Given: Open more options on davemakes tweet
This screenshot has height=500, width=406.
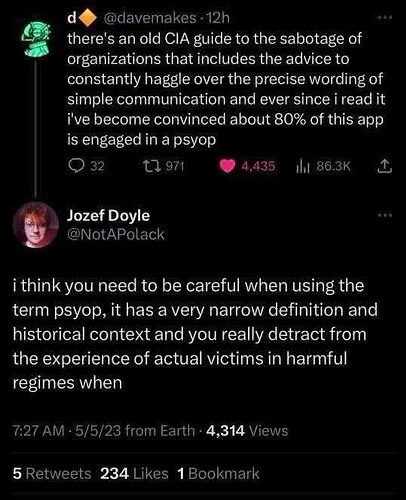Looking at the screenshot, I should [385, 19].
